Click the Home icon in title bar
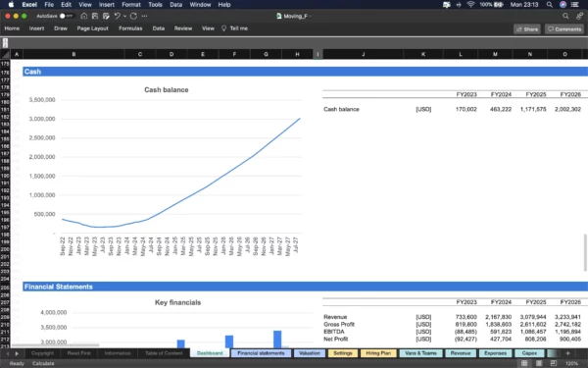This screenshot has width=588, height=368. 84,16
